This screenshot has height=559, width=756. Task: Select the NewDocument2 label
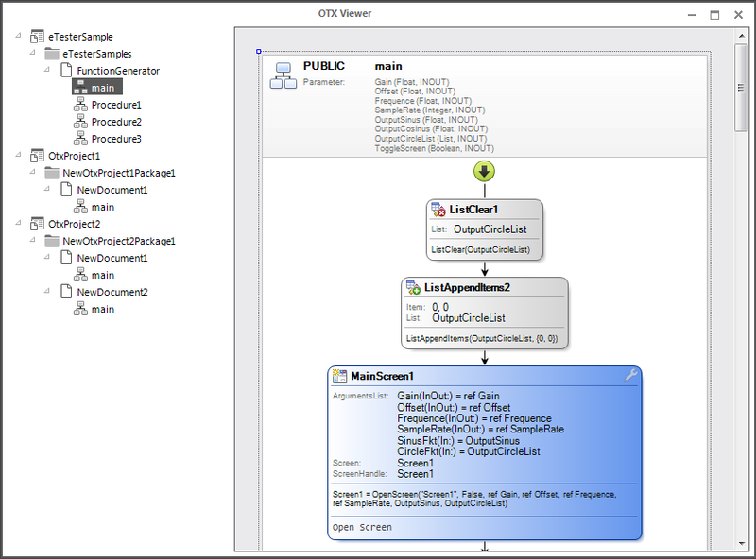(112, 292)
